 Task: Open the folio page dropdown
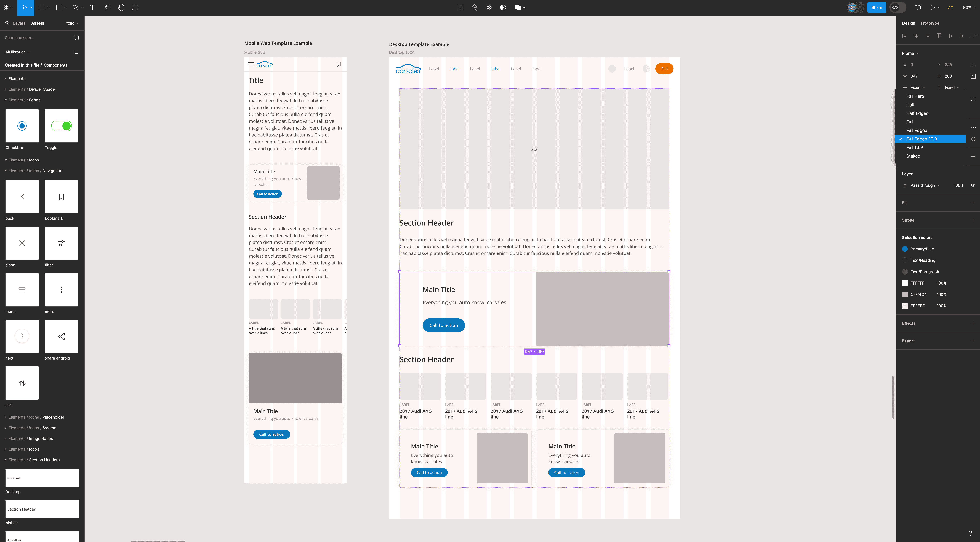pyautogui.click(x=72, y=23)
